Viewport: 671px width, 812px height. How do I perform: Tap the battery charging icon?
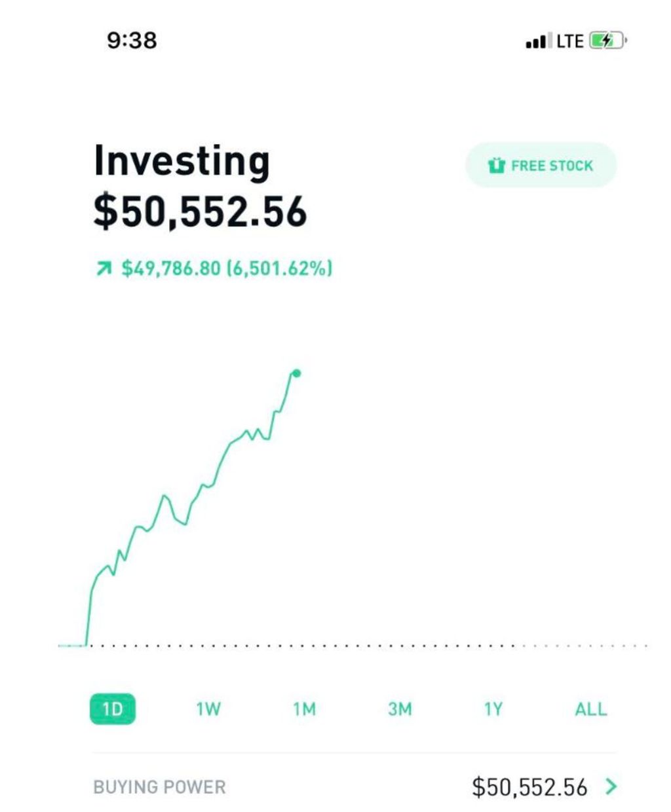point(607,41)
